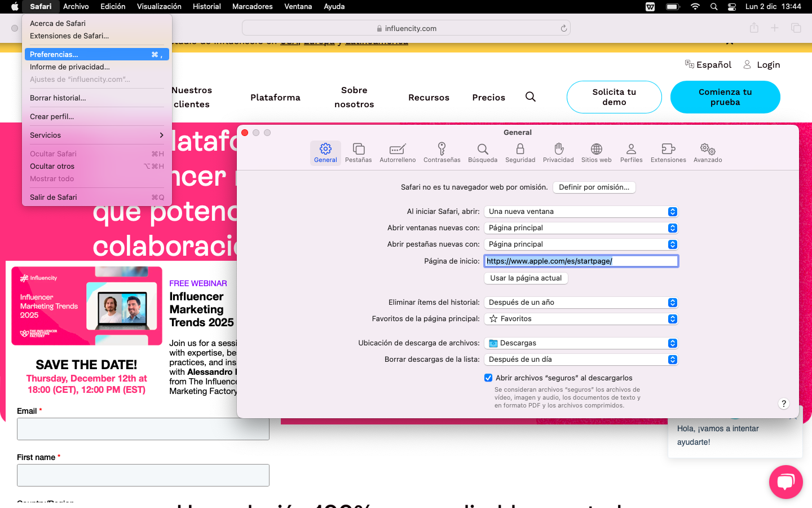
Task: Open the Sobre nosotros website link
Action: coord(354,97)
